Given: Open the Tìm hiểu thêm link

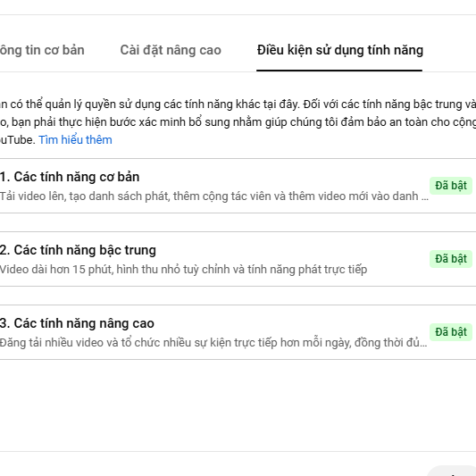Looking at the screenshot, I should coord(75,140).
